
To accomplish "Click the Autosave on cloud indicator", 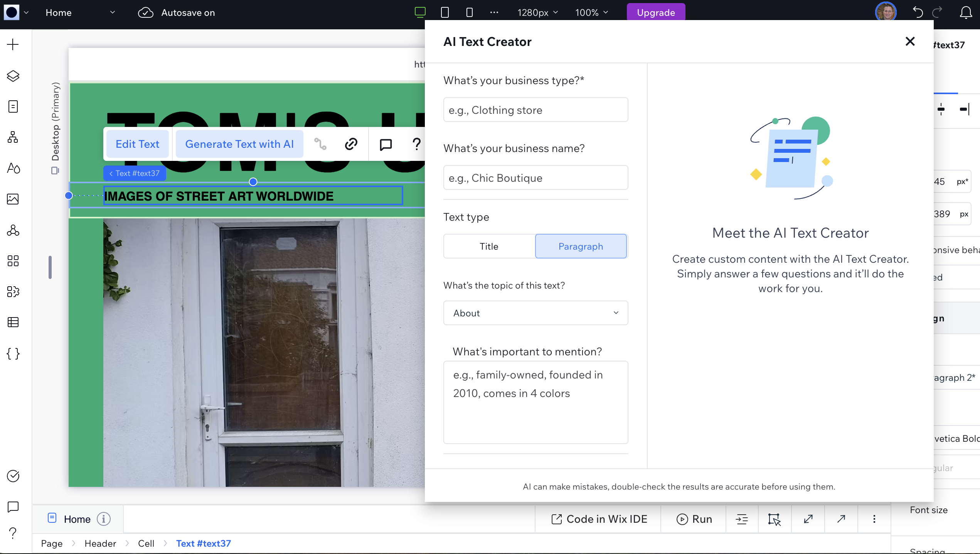I will click(x=176, y=12).
